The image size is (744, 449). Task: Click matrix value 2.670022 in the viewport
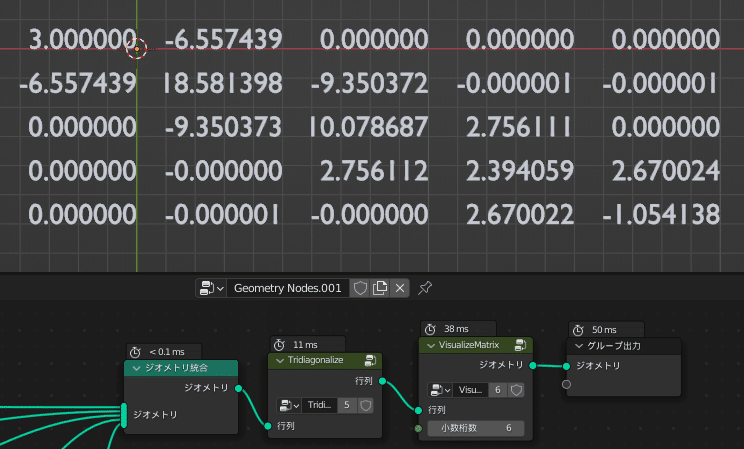(x=520, y=215)
